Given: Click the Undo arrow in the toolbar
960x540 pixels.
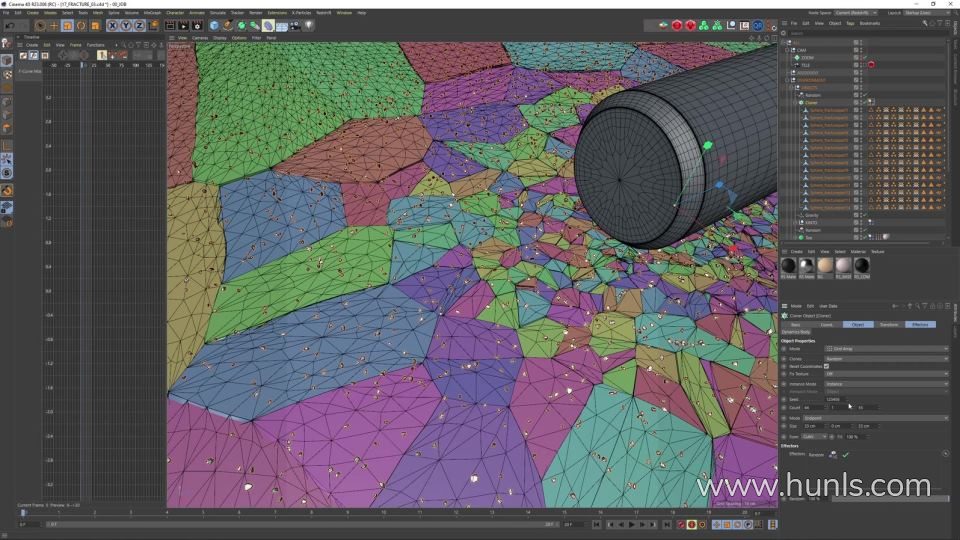Looking at the screenshot, I should pyautogui.click(x=10, y=26).
